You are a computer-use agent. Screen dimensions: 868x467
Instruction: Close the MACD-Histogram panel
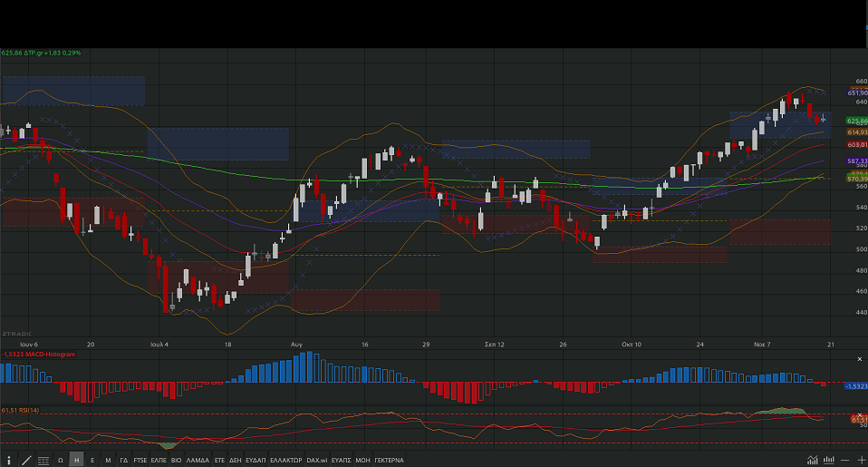pyautogui.click(x=860, y=359)
